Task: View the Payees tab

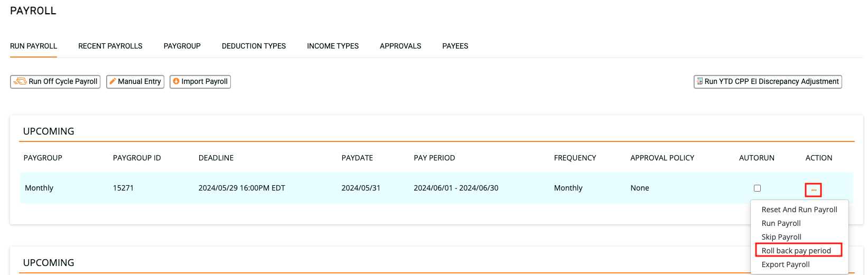Action: tap(455, 46)
